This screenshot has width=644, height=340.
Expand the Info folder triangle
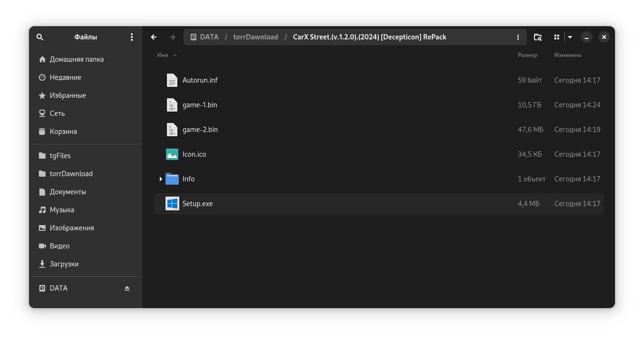tap(161, 179)
